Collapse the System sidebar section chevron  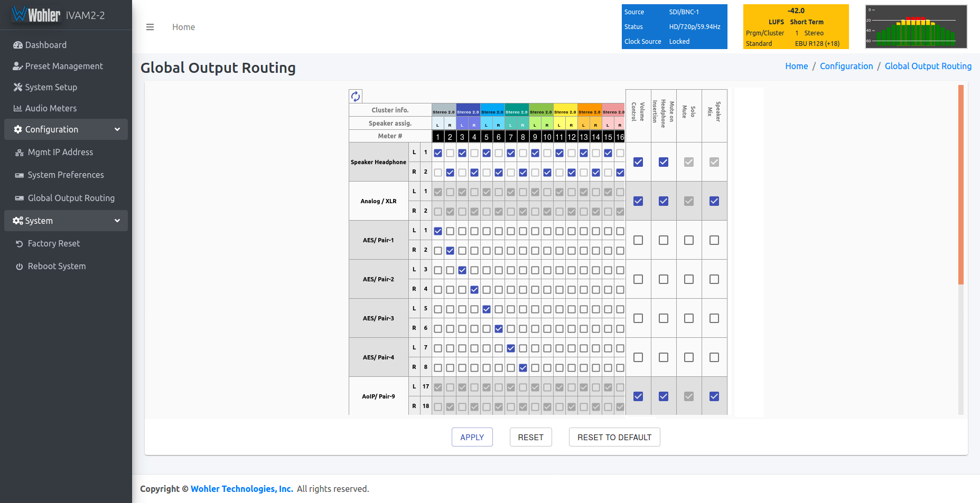coord(117,221)
